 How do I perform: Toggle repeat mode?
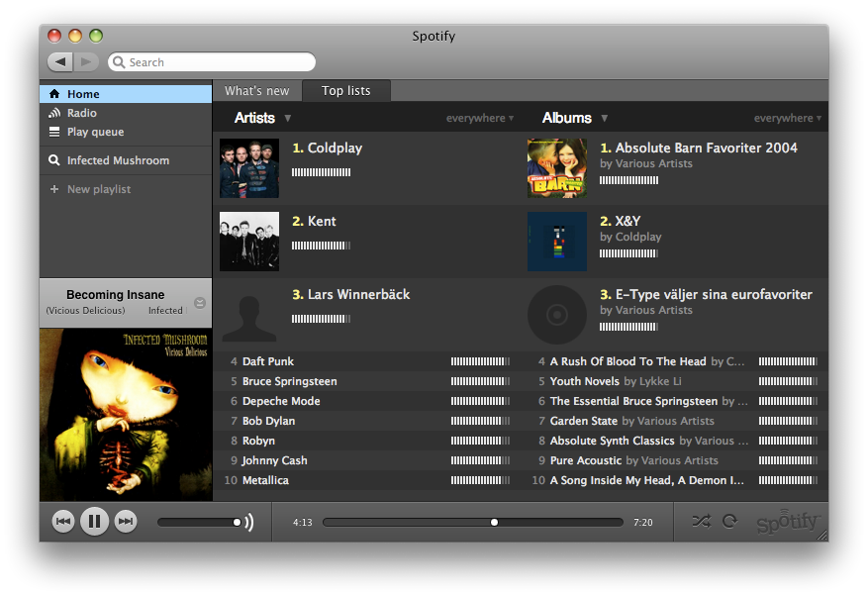click(730, 521)
